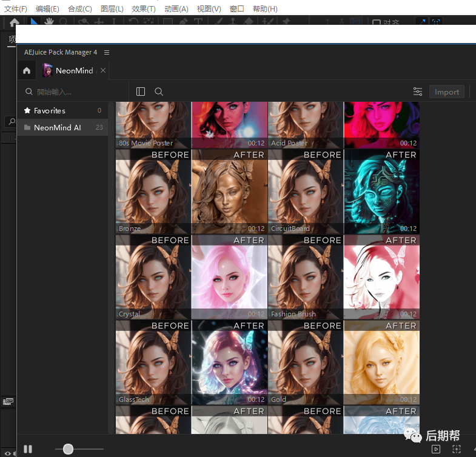Image resolution: width=476 pixels, height=457 pixels.
Task: Select the CircuitBoard preset thumbnail
Action: pyautogui.click(x=344, y=192)
